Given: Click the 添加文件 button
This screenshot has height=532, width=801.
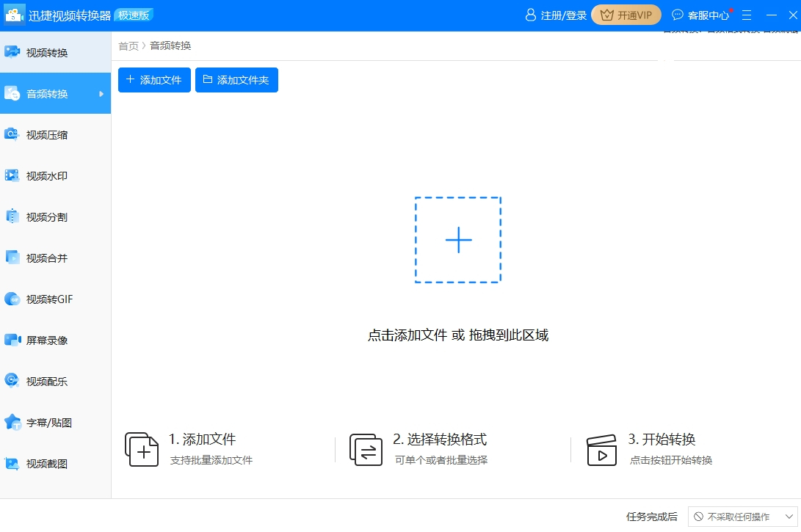Looking at the screenshot, I should click(154, 80).
